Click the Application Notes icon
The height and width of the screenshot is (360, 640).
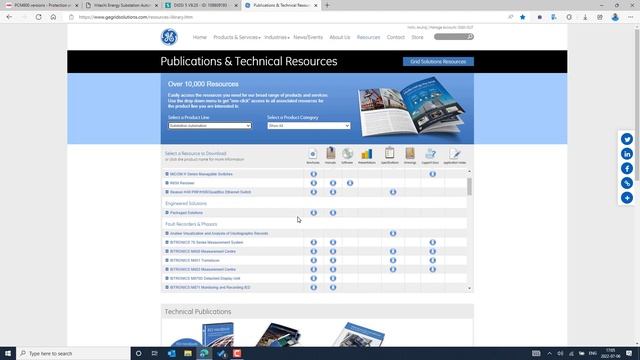[x=455, y=153]
